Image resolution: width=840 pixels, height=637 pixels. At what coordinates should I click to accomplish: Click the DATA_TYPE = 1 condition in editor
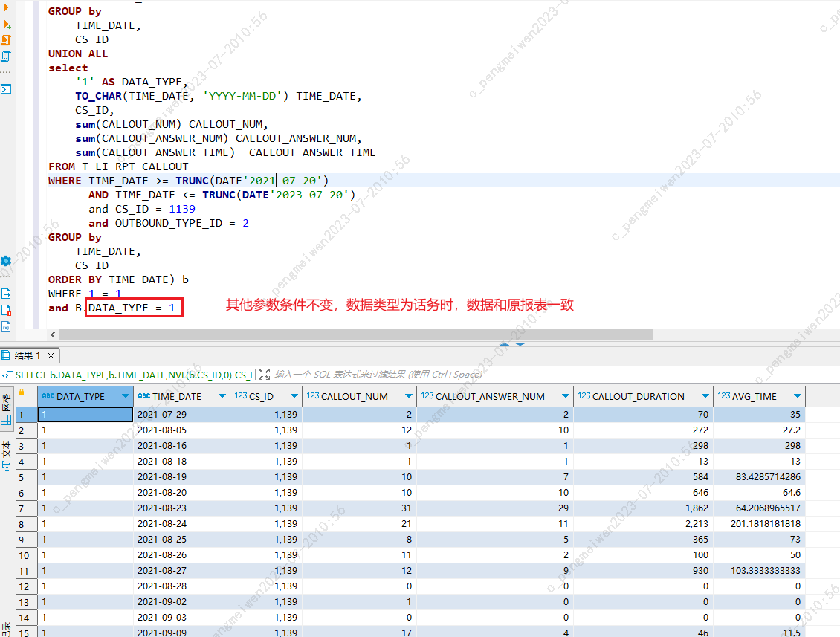[132, 308]
